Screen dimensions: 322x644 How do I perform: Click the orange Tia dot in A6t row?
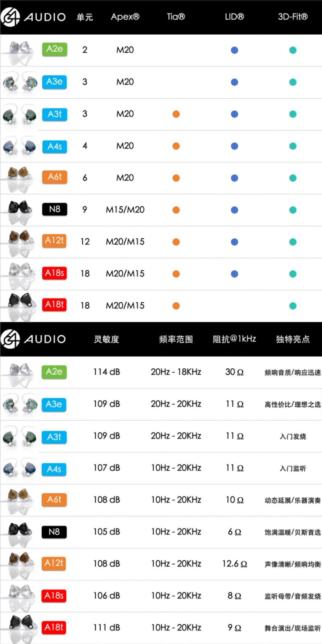(x=176, y=178)
